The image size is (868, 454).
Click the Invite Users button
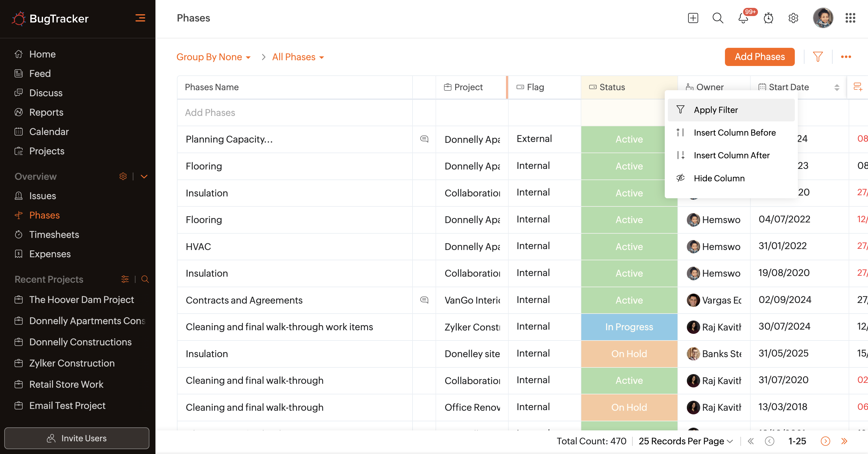[x=77, y=438]
